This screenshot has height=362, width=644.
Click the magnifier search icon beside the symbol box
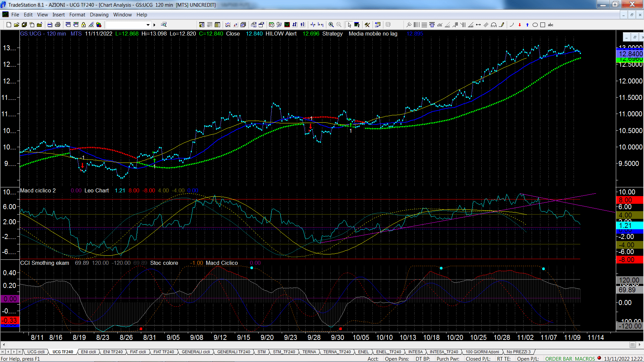click(x=164, y=25)
